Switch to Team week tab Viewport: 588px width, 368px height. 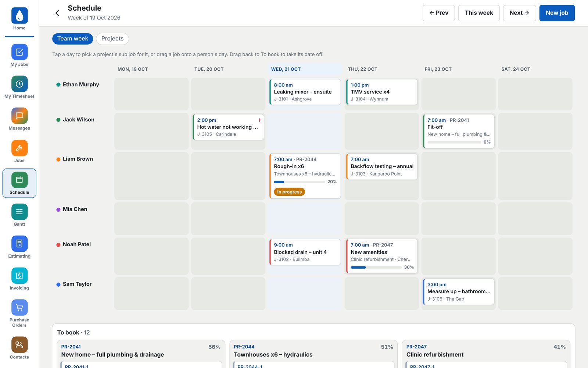(x=72, y=39)
